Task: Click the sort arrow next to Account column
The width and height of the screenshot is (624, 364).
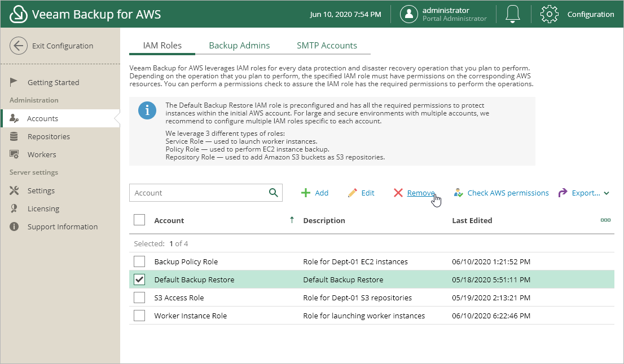Action: click(x=292, y=220)
